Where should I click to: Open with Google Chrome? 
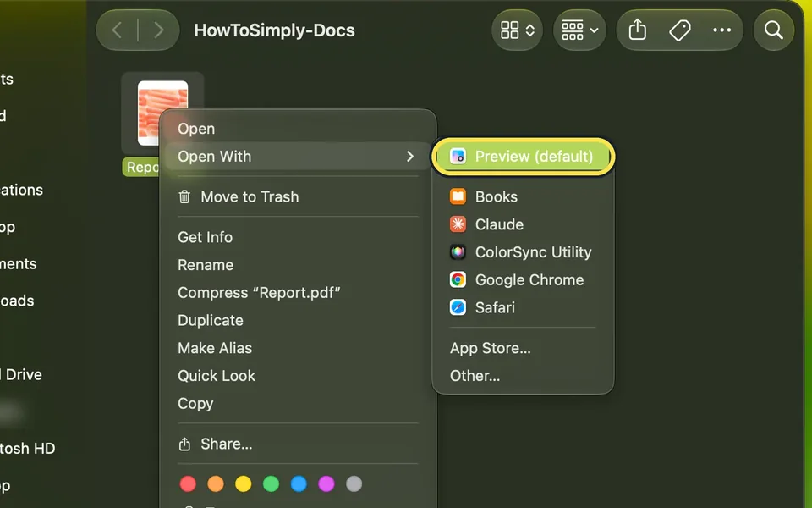coord(523,280)
